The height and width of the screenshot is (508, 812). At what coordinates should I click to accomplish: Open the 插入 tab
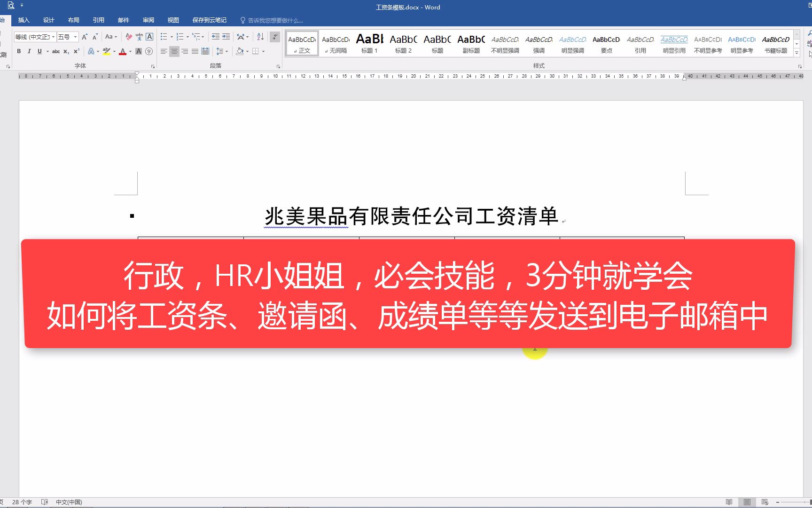pos(23,20)
